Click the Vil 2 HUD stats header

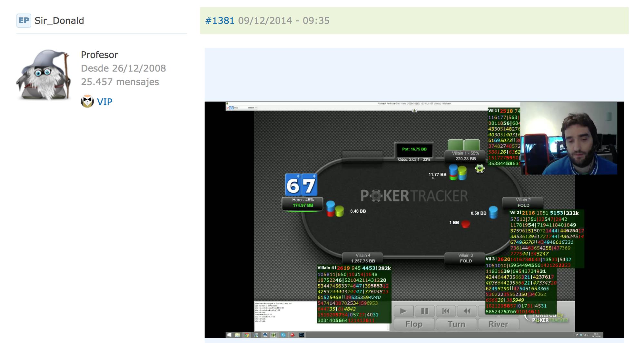pyautogui.click(x=544, y=213)
